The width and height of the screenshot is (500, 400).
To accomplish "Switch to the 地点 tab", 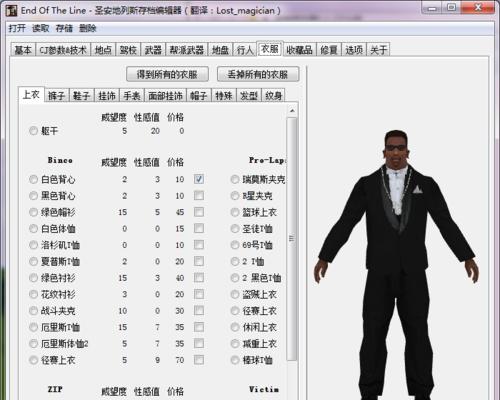I will click(x=103, y=50).
